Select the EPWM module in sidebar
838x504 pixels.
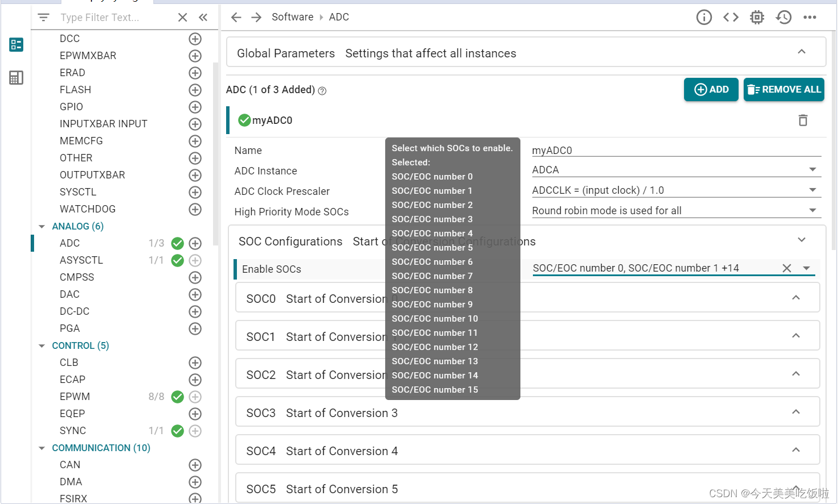[75, 397]
